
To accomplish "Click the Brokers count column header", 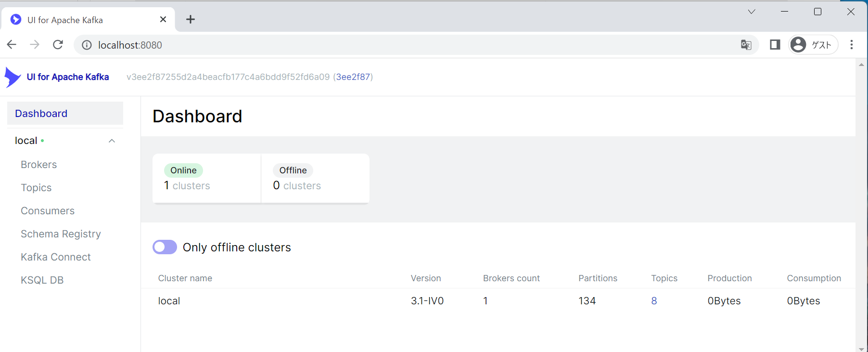I will click(511, 278).
